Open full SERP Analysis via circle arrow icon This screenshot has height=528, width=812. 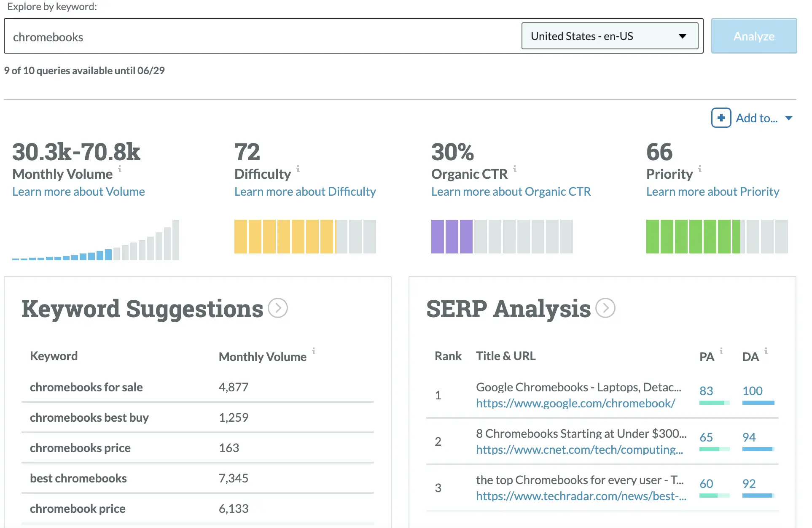click(606, 308)
